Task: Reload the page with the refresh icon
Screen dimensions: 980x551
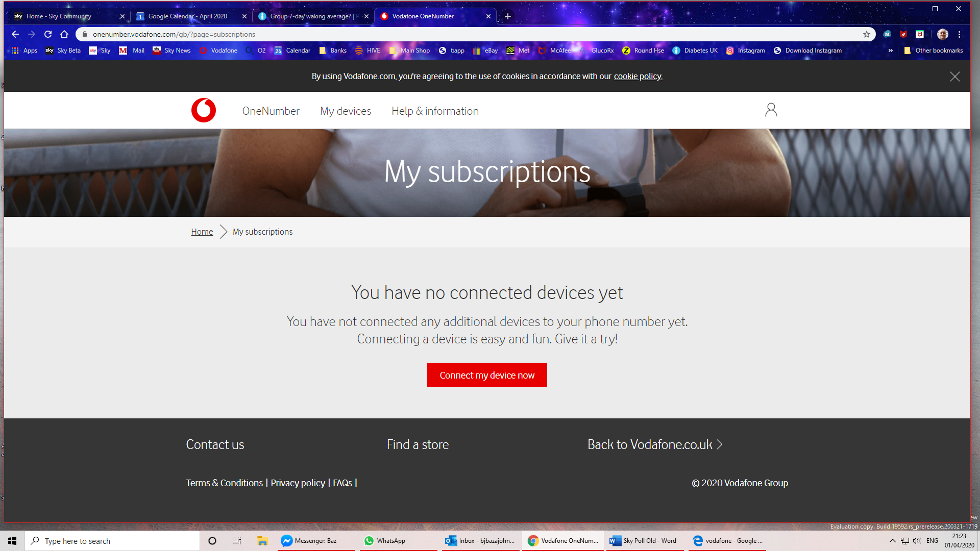Action: pyautogui.click(x=48, y=34)
